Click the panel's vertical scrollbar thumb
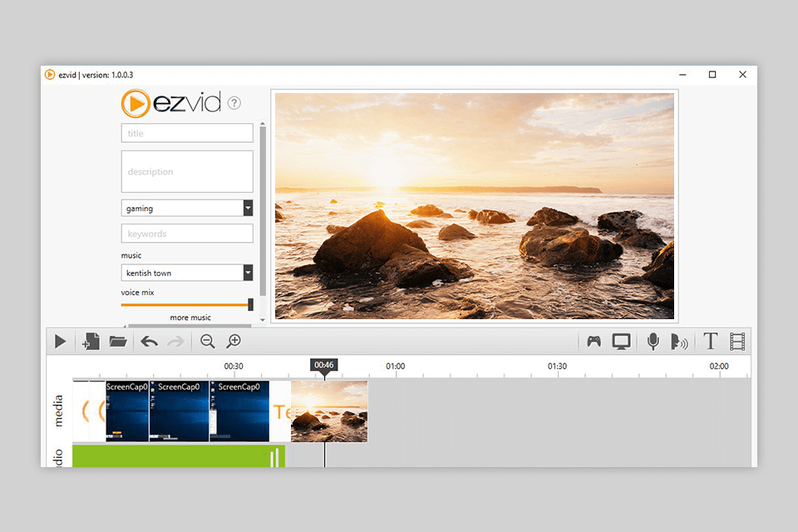Image resolution: width=798 pixels, height=532 pixels. pyautogui.click(x=263, y=211)
